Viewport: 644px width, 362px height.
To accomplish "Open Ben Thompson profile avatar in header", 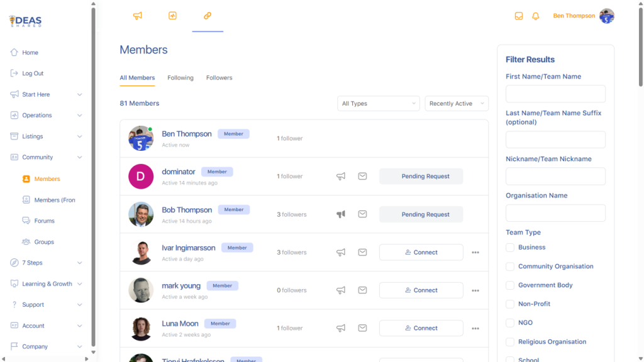I will click(607, 16).
